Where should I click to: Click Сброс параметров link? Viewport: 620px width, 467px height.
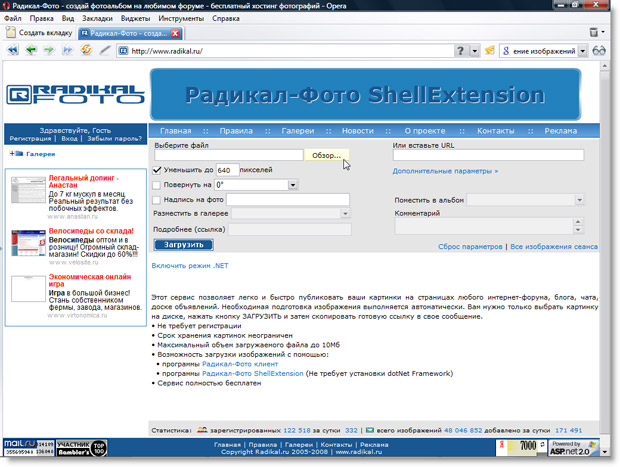pos(470,247)
